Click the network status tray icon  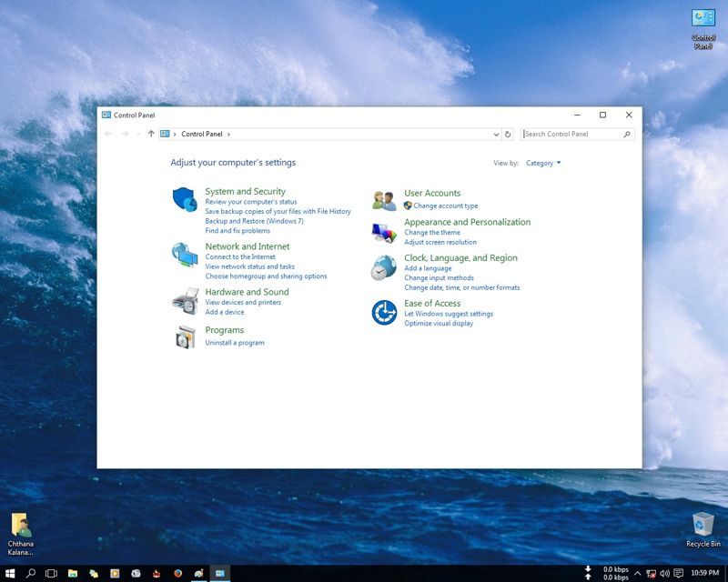point(651,574)
